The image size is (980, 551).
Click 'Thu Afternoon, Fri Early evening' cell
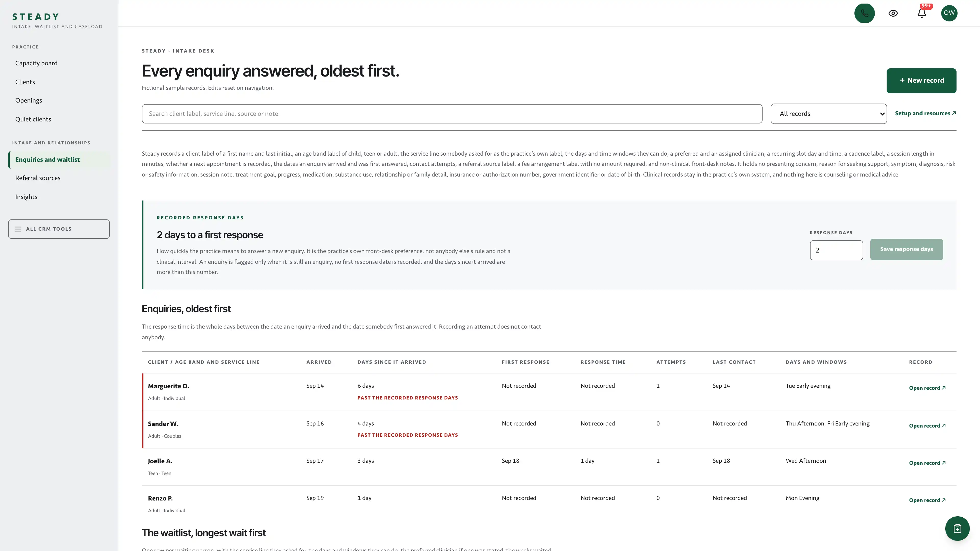click(x=827, y=424)
